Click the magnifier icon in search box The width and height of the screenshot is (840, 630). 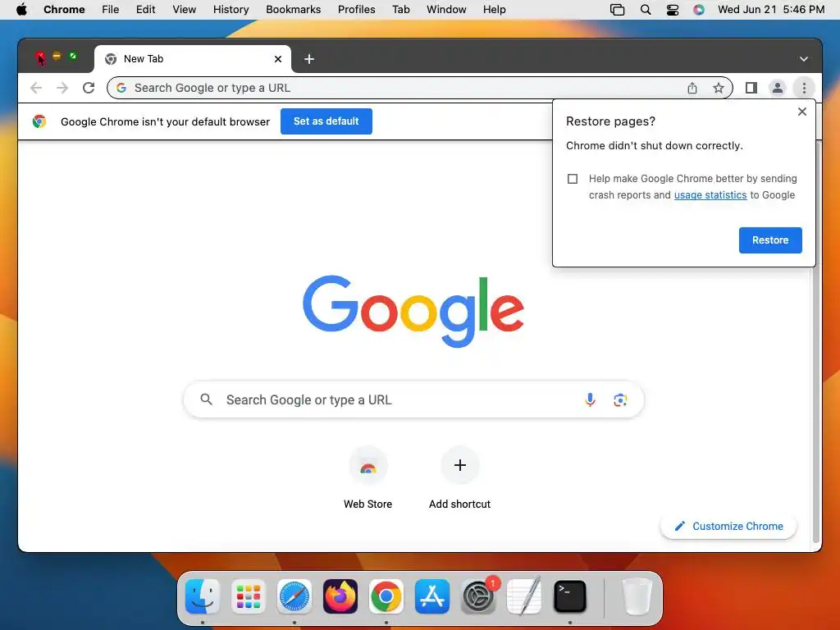point(206,399)
